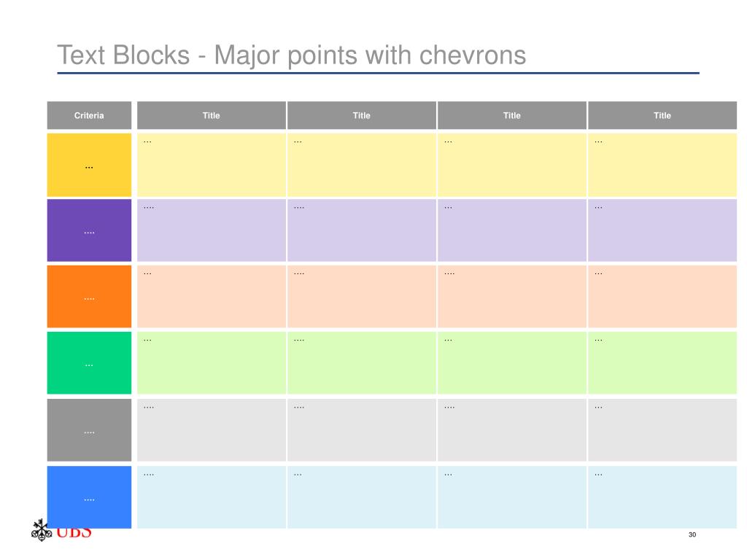The image size is (747, 560).
Task: Click the green criteria block
Action: point(89,363)
